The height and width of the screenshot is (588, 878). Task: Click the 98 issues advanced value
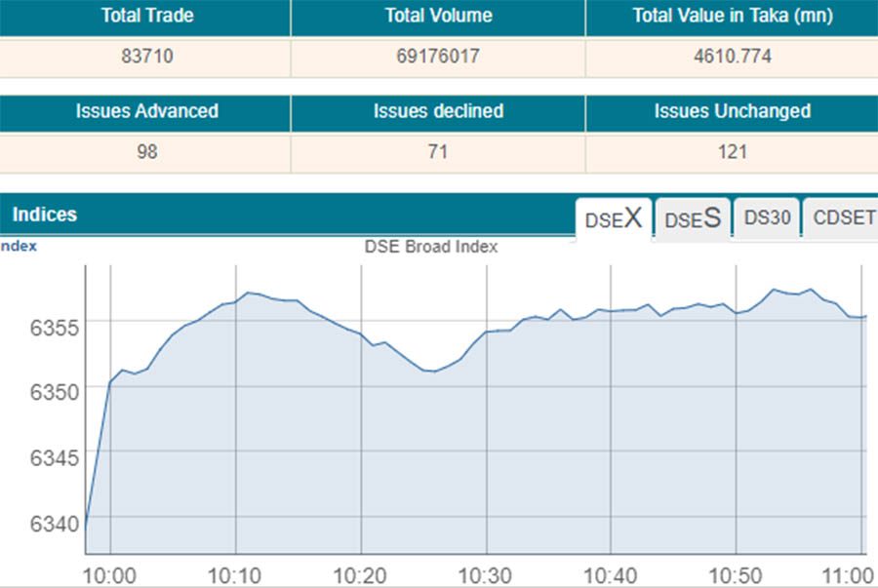pyautogui.click(x=146, y=152)
